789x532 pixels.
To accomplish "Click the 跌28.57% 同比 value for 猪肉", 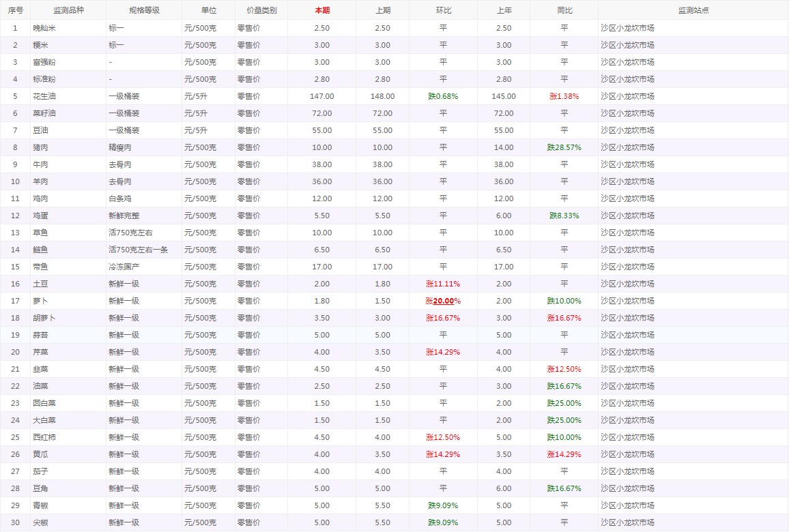I will click(x=564, y=147).
